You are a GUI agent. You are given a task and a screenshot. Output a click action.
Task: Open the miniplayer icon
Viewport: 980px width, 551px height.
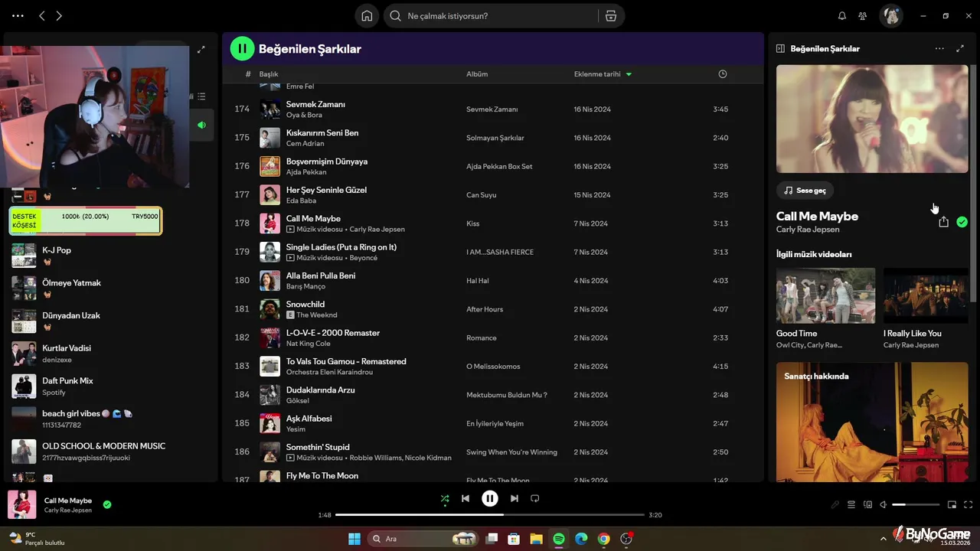click(952, 504)
